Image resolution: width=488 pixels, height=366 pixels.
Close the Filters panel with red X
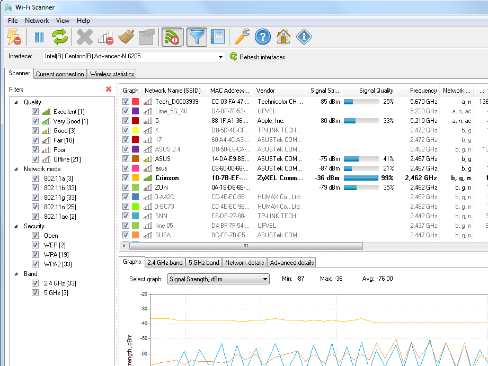108,89
